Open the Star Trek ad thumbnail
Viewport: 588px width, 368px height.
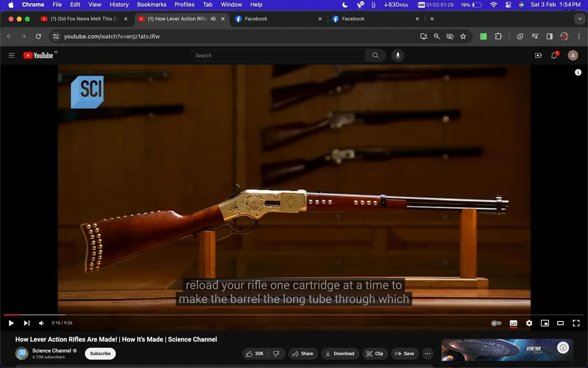tap(507, 350)
